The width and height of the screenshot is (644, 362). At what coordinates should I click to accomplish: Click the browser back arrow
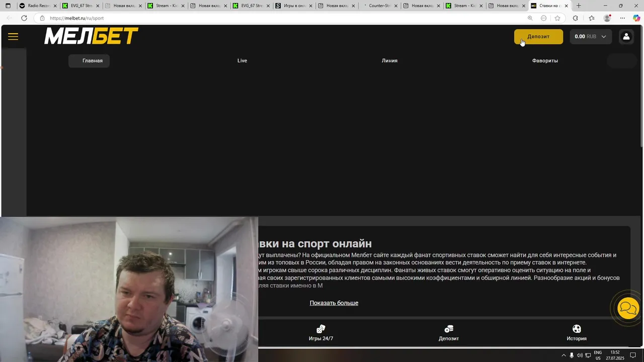click(9, 18)
